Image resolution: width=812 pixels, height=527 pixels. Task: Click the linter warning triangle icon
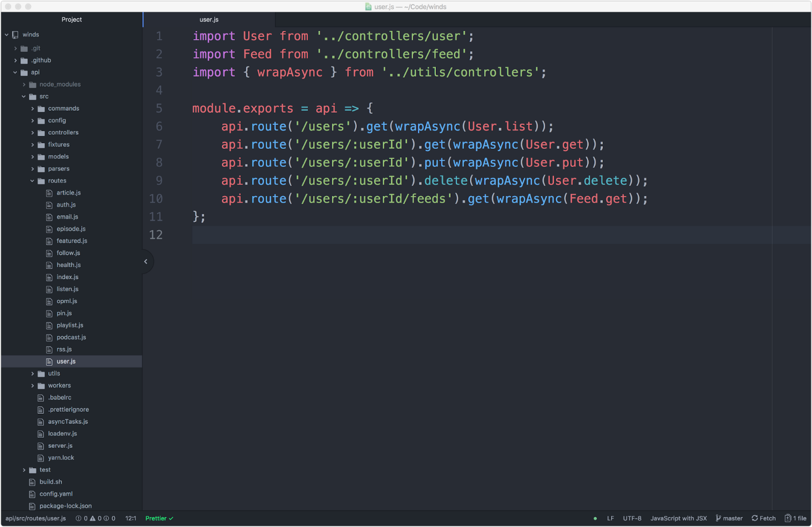[x=92, y=518]
